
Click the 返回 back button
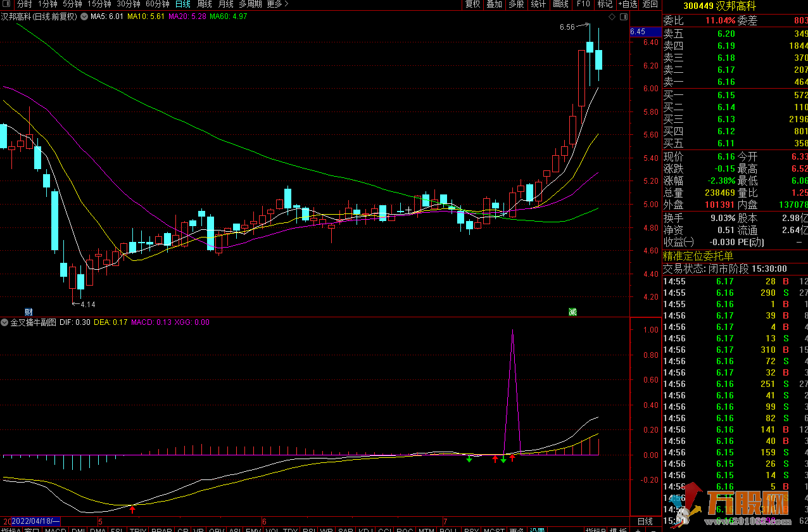pyautogui.click(x=650, y=4)
